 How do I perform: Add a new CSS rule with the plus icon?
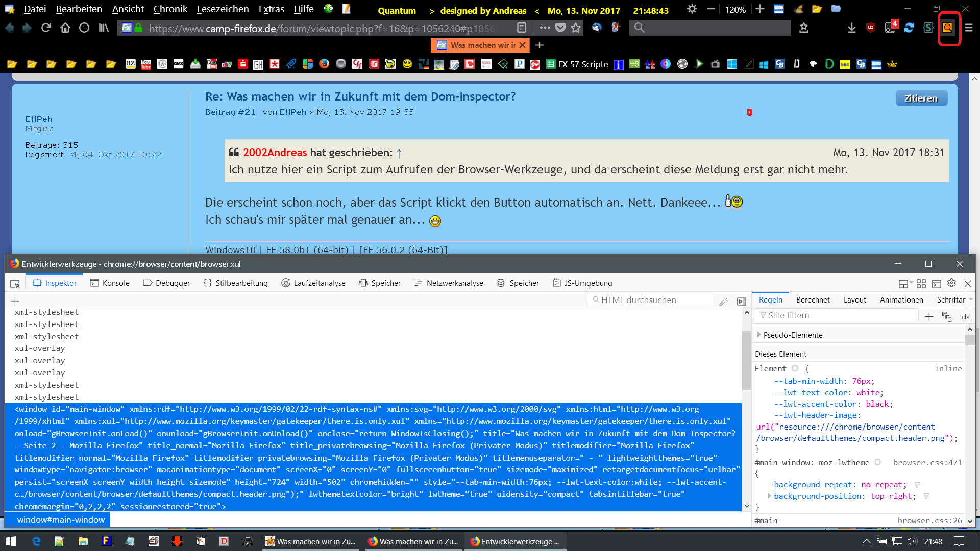929,317
